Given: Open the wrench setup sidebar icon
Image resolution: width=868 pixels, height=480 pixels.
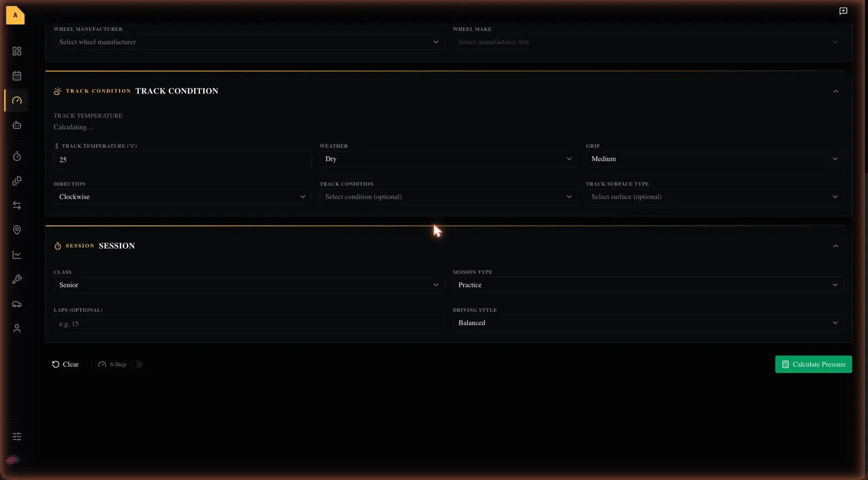Looking at the screenshot, I should point(17,279).
